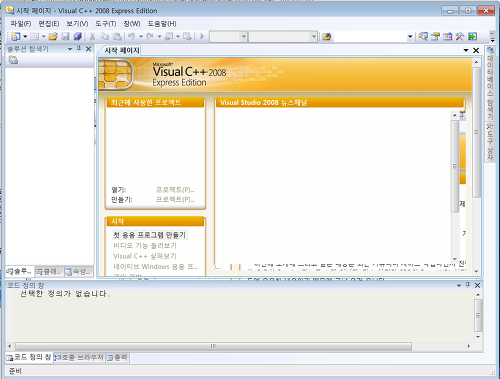Click the Navigate Forward icon

tap(187, 36)
